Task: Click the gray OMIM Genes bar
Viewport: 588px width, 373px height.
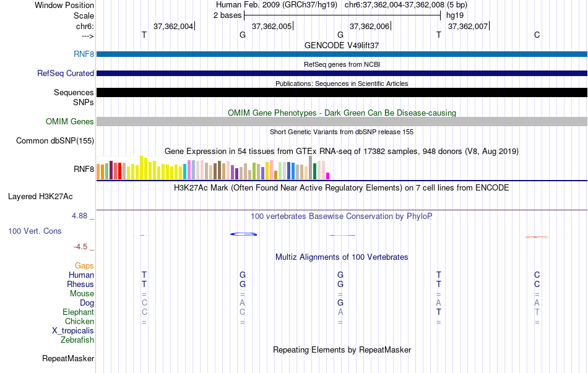Action: (342, 121)
